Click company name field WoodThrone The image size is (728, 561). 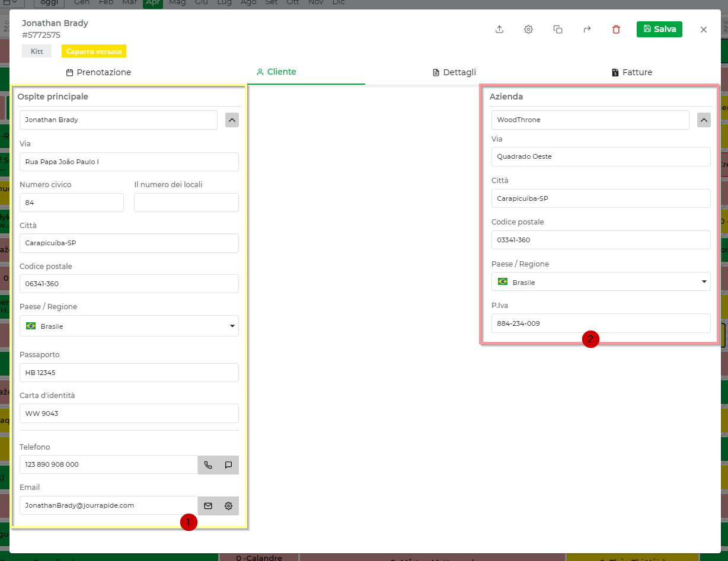click(590, 120)
